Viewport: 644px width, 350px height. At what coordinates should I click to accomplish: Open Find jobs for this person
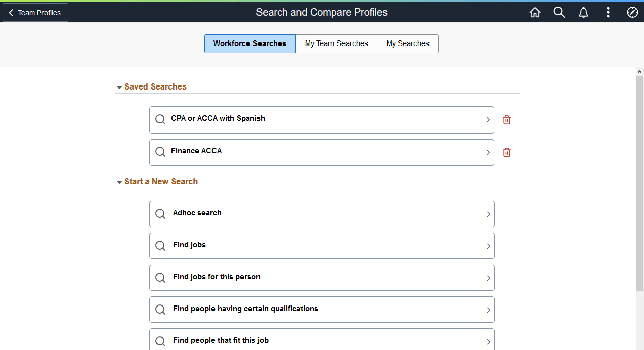[321, 277]
